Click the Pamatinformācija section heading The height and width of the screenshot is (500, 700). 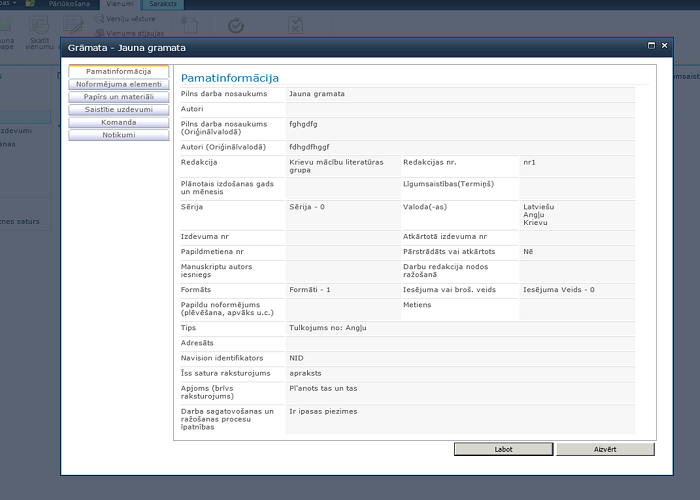click(x=229, y=78)
